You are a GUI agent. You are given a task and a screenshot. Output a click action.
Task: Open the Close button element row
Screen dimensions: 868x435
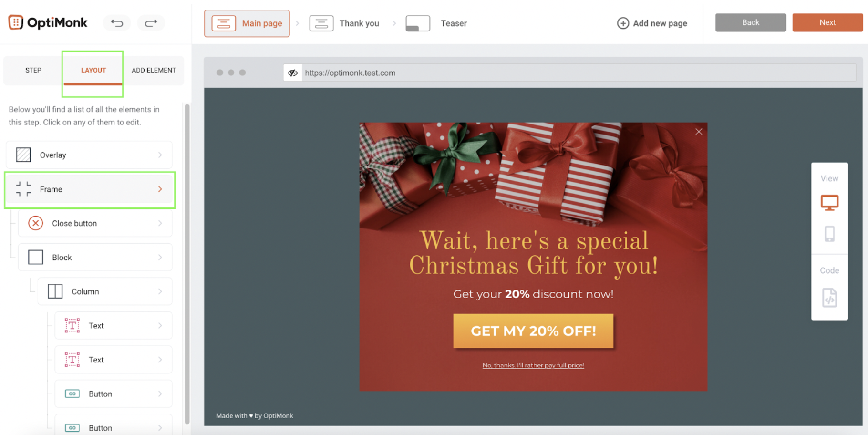click(95, 223)
